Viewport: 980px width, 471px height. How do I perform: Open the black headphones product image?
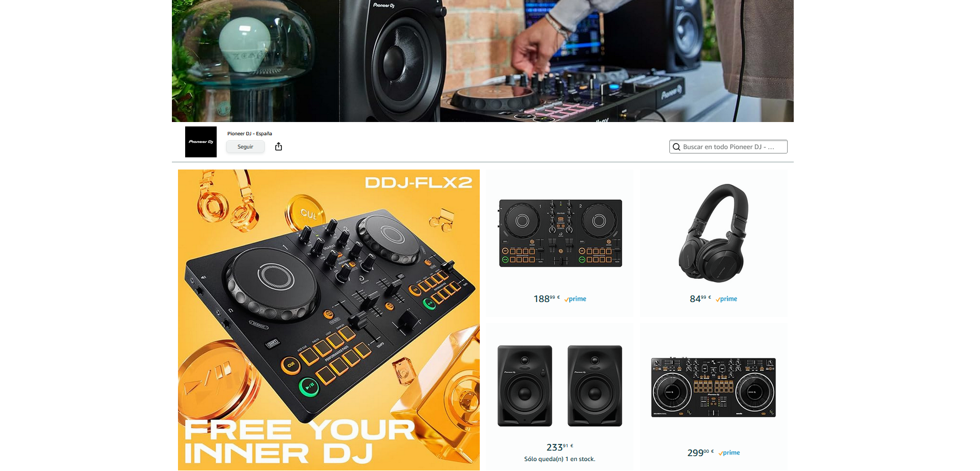pos(714,233)
